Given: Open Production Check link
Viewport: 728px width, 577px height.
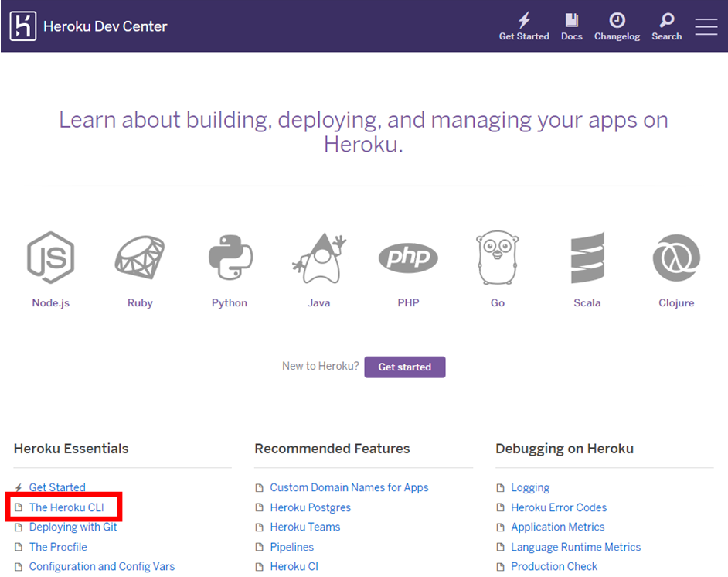Looking at the screenshot, I should tap(554, 567).
